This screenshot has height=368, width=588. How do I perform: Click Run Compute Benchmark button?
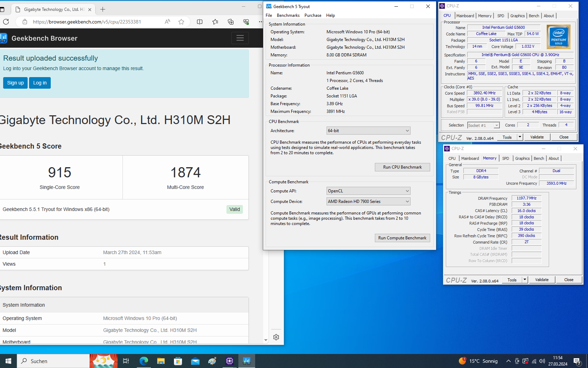[x=402, y=238]
